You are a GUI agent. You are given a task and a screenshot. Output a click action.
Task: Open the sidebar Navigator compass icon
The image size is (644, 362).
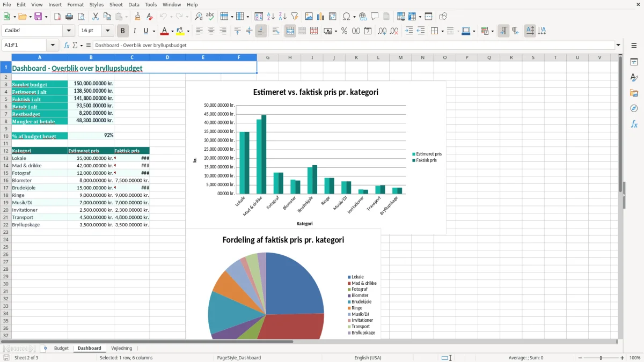point(634,109)
